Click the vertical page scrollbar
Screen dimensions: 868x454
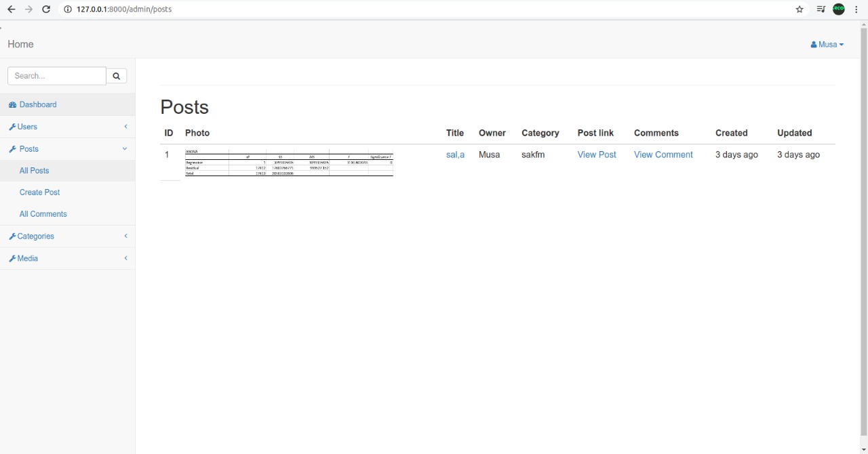click(864, 230)
